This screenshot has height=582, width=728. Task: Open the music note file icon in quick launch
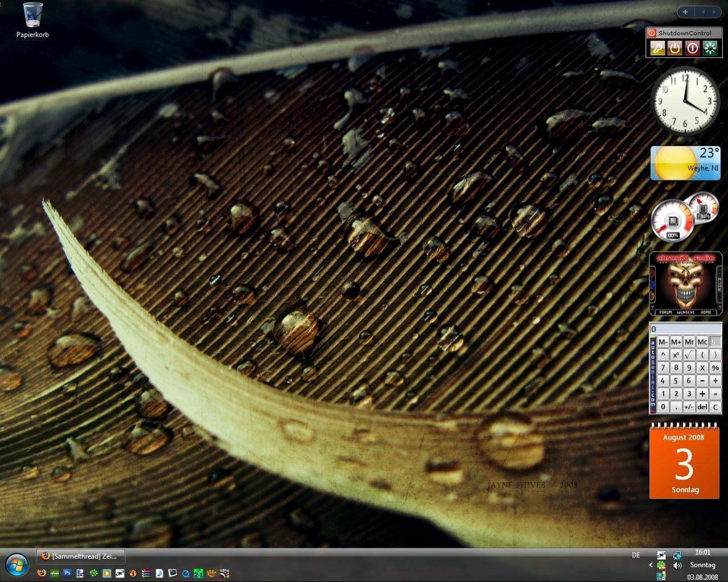pos(159,573)
